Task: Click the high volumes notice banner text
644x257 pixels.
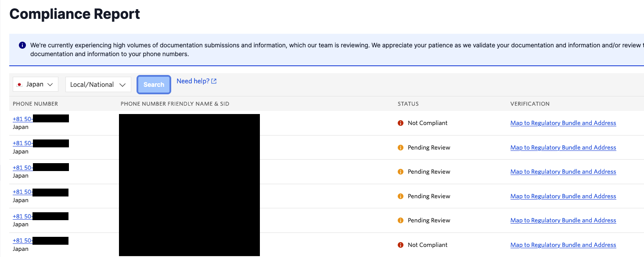Action: click(337, 50)
